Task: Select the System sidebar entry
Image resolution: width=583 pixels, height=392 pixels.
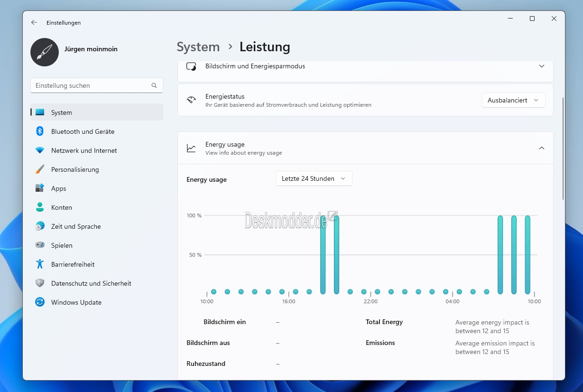Action: (97, 112)
